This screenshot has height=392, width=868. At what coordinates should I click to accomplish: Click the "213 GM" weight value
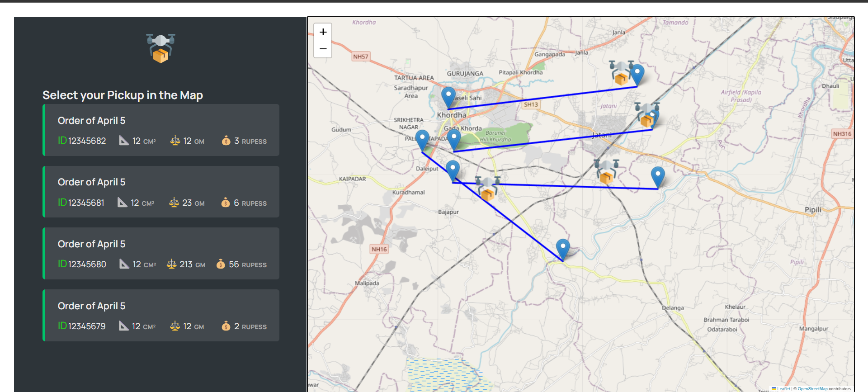(193, 264)
